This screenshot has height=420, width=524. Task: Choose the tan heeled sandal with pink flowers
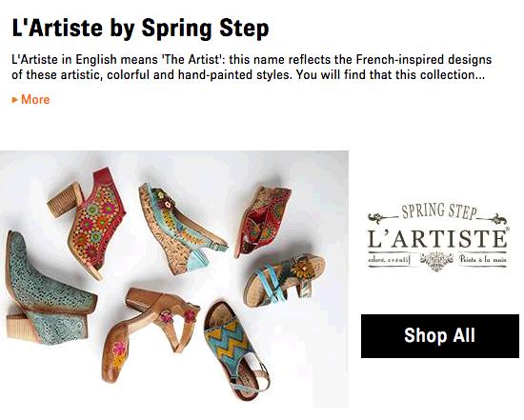[151, 332]
